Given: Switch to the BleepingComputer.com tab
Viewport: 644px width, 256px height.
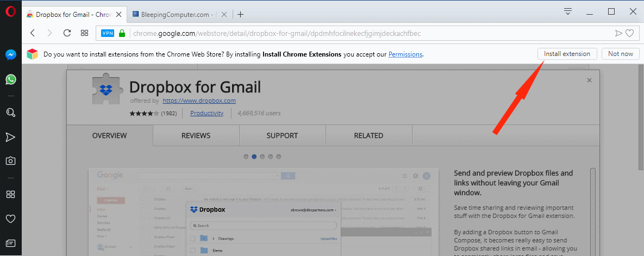Looking at the screenshot, I should coord(179,14).
